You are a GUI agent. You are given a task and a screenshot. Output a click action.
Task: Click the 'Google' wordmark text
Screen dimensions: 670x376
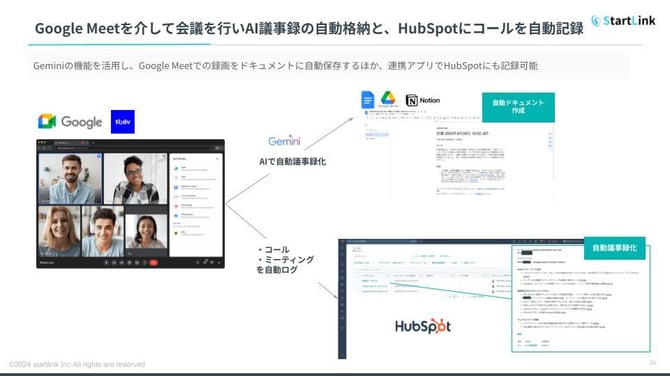point(82,122)
